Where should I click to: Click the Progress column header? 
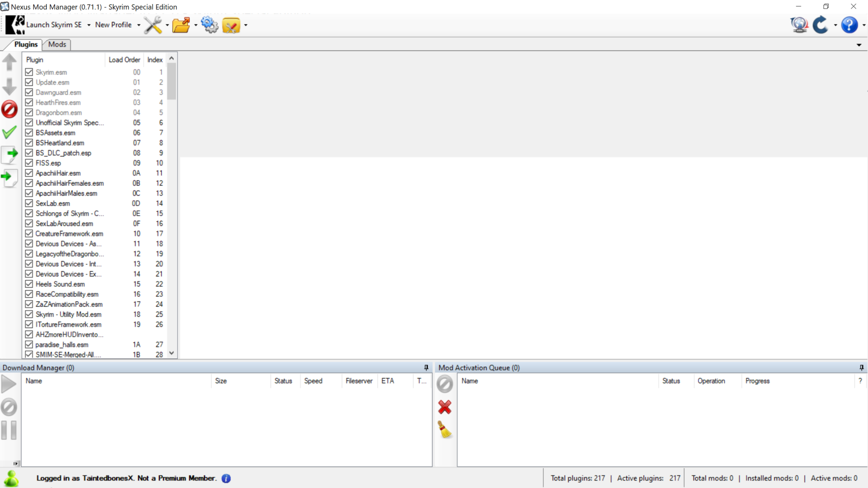(x=797, y=381)
